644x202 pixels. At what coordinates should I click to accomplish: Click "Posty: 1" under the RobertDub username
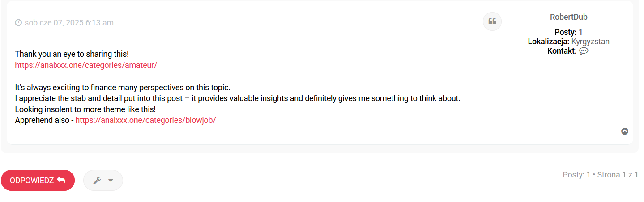[x=568, y=32]
